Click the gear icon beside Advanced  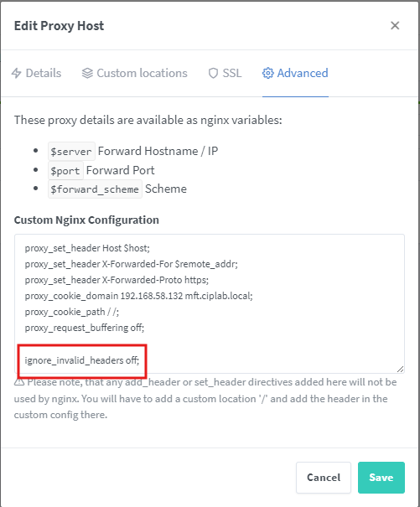tap(268, 73)
